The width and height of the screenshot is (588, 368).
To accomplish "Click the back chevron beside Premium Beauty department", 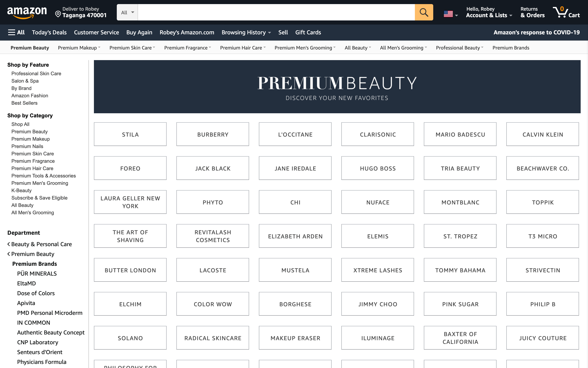I will [9, 254].
